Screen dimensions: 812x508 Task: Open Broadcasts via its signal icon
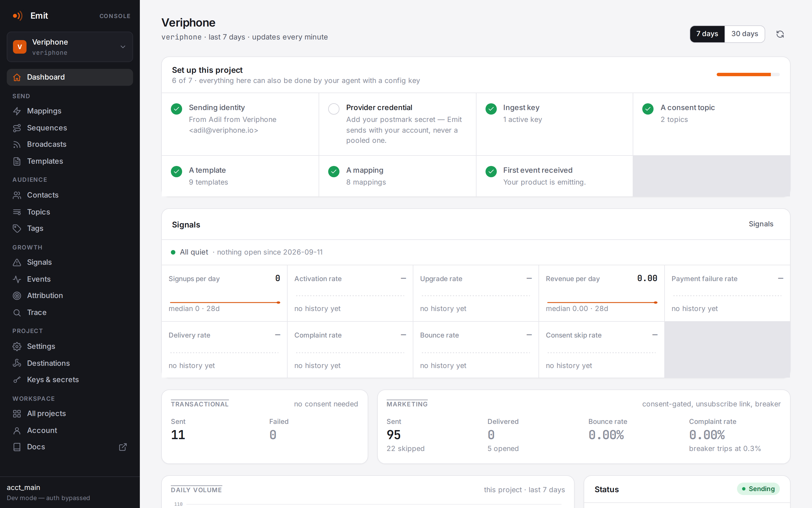click(17, 144)
